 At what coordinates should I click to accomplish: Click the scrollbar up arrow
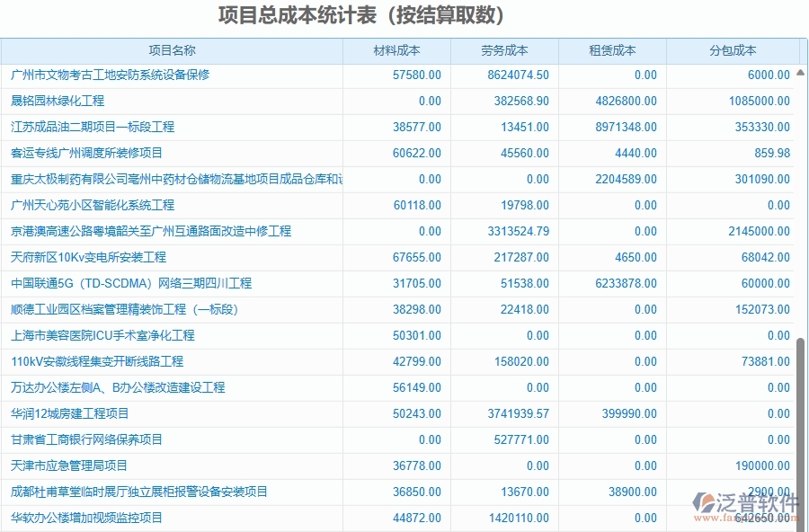799,72
